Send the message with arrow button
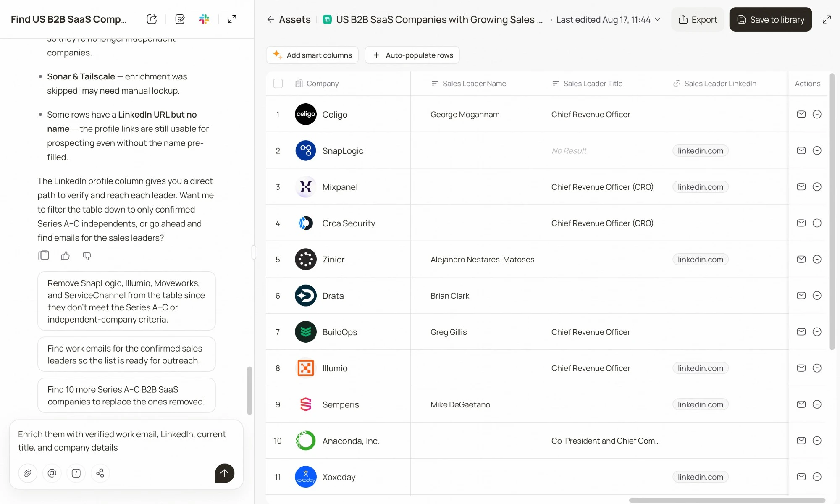The height and width of the screenshot is (504, 840). [x=225, y=473]
